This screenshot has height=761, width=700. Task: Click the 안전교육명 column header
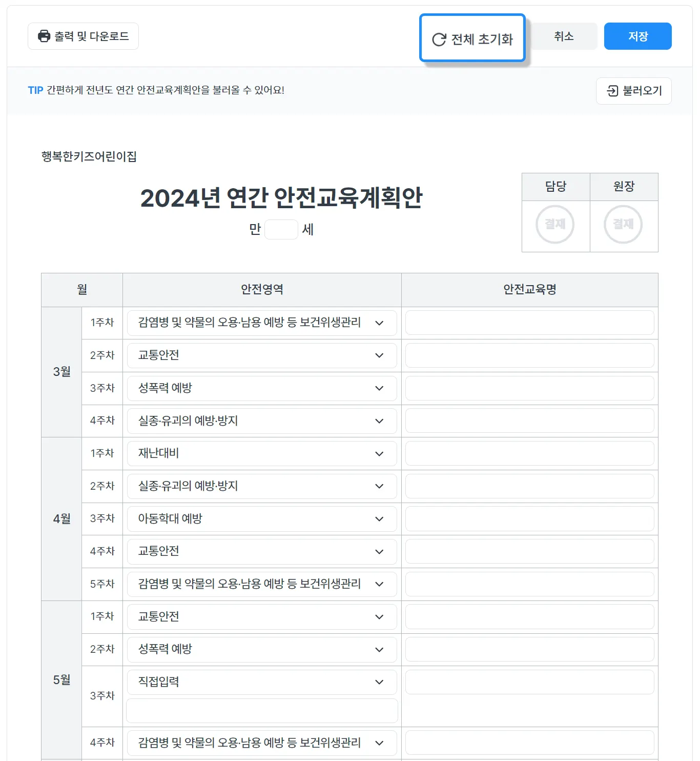click(530, 290)
